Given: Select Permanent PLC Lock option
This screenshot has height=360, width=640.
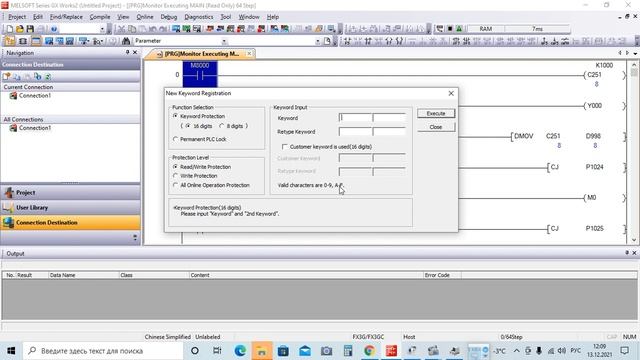Looking at the screenshot, I should [x=176, y=139].
